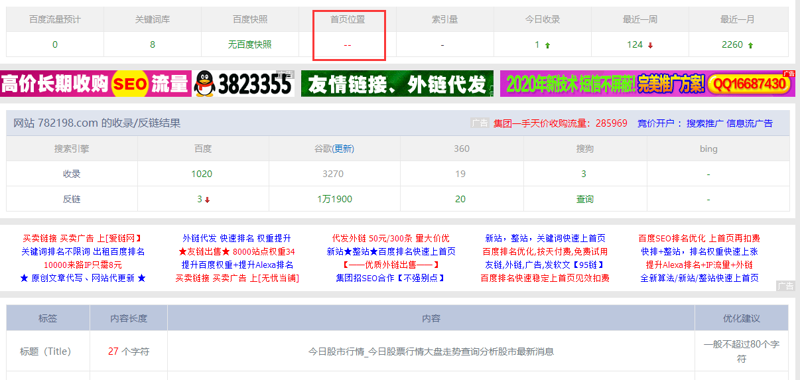Click the 谷歌 收录 count 3270
The height and width of the screenshot is (380, 800).
pos(333,174)
